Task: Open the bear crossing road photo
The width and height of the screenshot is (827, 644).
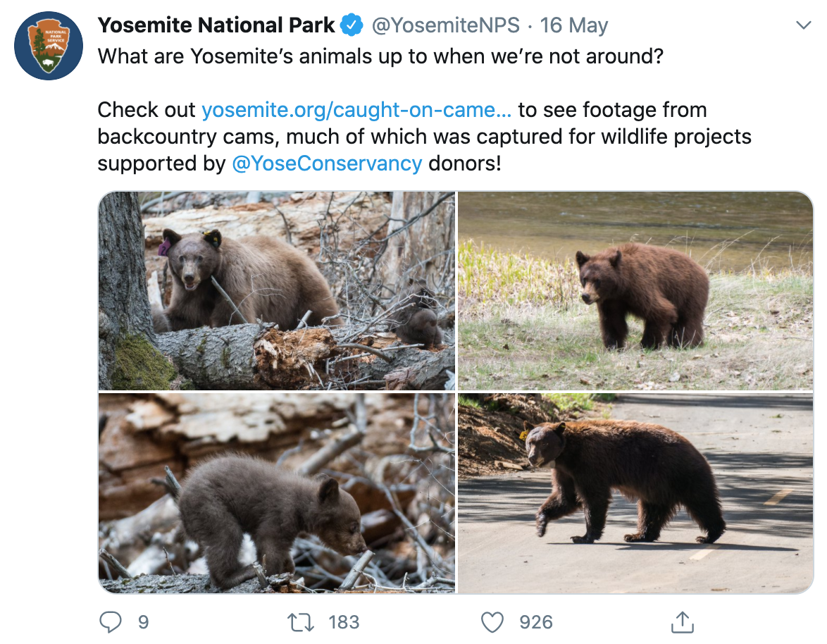Action: tap(635, 493)
